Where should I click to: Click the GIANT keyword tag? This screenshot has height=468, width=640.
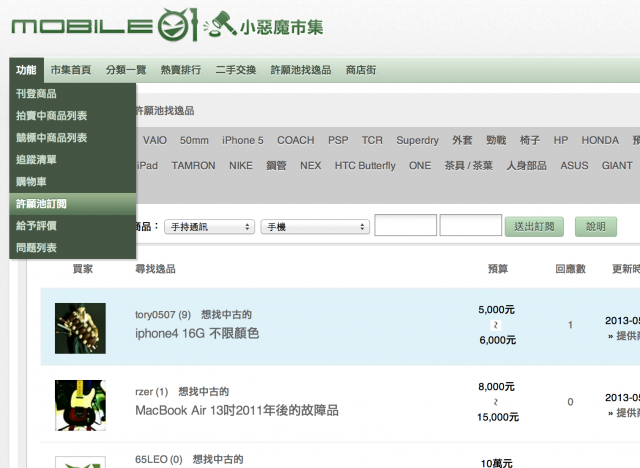[617, 166]
